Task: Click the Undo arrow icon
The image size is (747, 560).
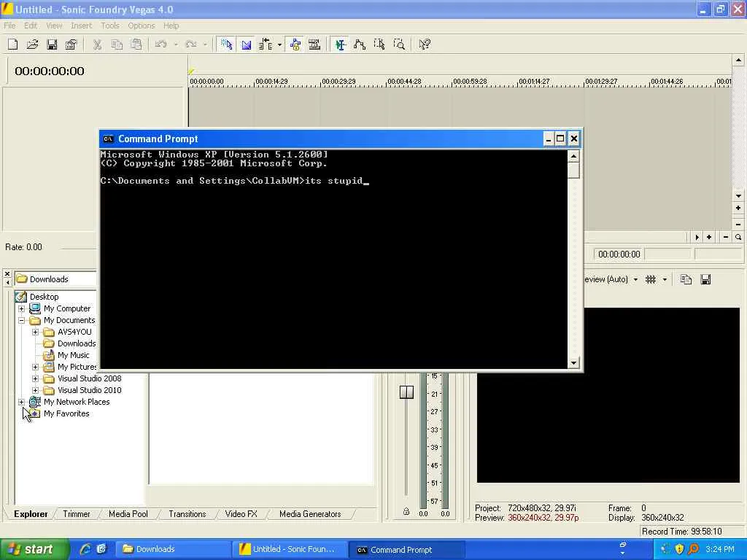Action: tap(161, 44)
